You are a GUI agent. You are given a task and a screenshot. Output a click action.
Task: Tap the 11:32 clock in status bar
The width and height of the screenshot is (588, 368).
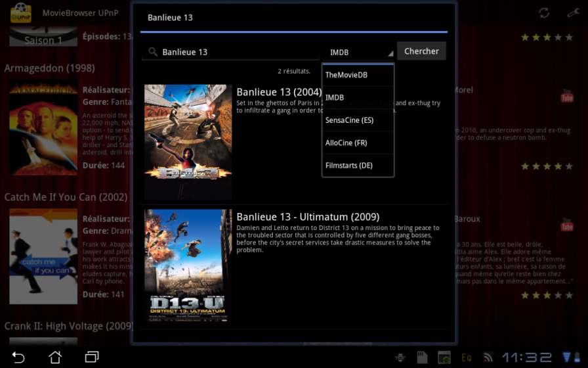pyautogui.click(x=527, y=357)
